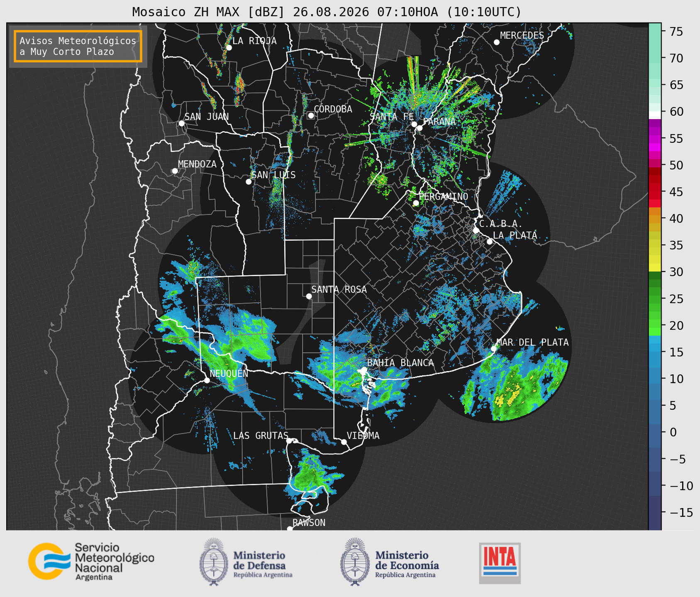Click the Santa Rosa city marker
The image size is (700, 597).
(309, 296)
